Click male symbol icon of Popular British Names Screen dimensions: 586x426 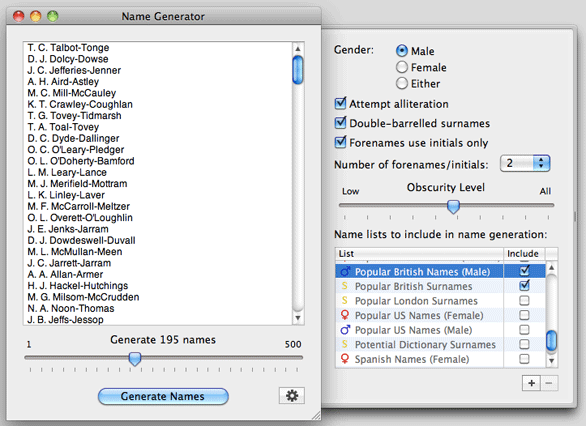tap(345, 271)
